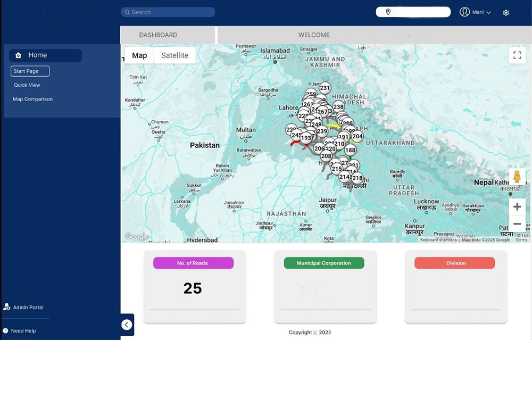Select Home in the sidebar menu

pyautogui.click(x=45, y=55)
